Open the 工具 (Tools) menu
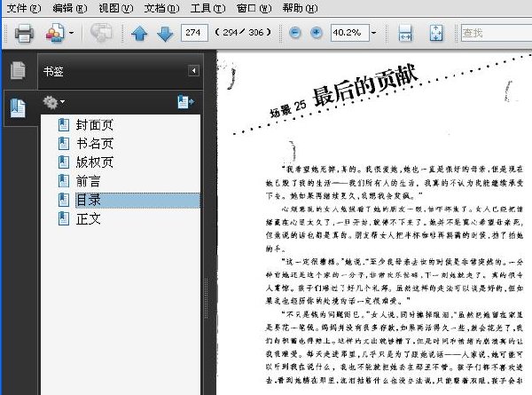 coord(207,8)
